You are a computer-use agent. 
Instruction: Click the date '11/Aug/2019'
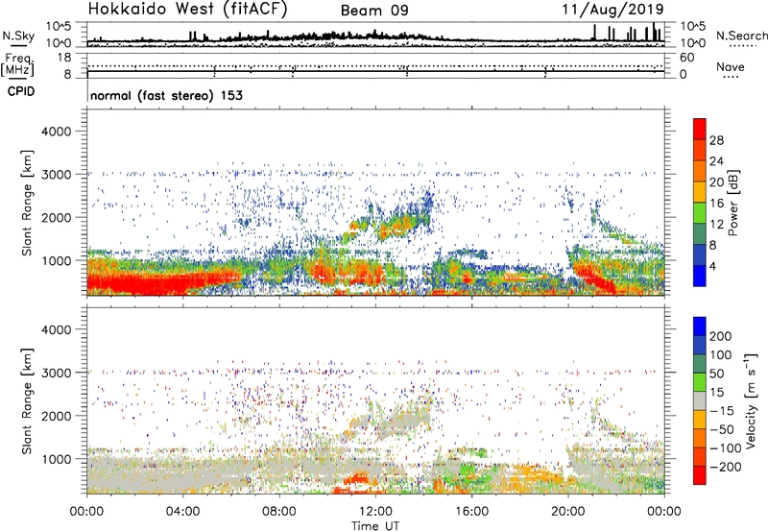pyautogui.click(x=612, y=10)
